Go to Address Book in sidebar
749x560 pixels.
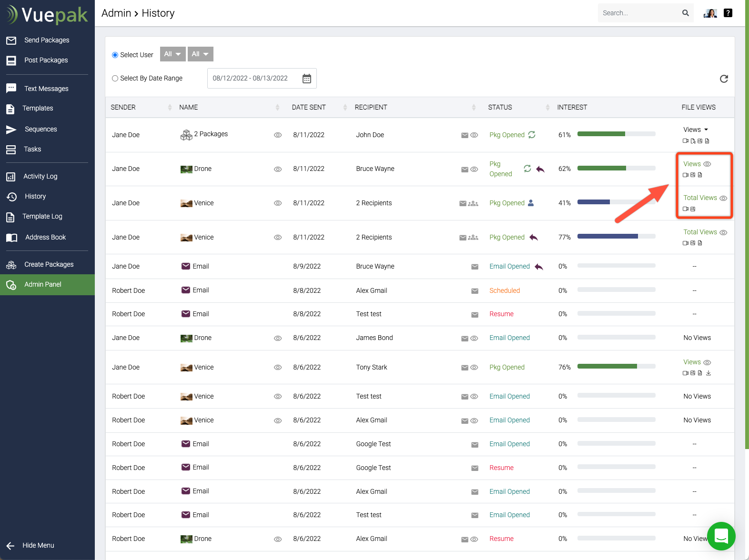click(45, 238)
